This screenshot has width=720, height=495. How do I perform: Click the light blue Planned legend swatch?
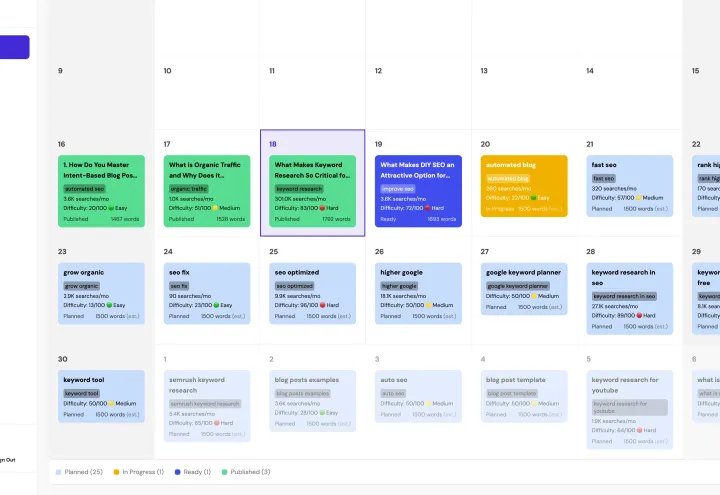pos(58,472)
